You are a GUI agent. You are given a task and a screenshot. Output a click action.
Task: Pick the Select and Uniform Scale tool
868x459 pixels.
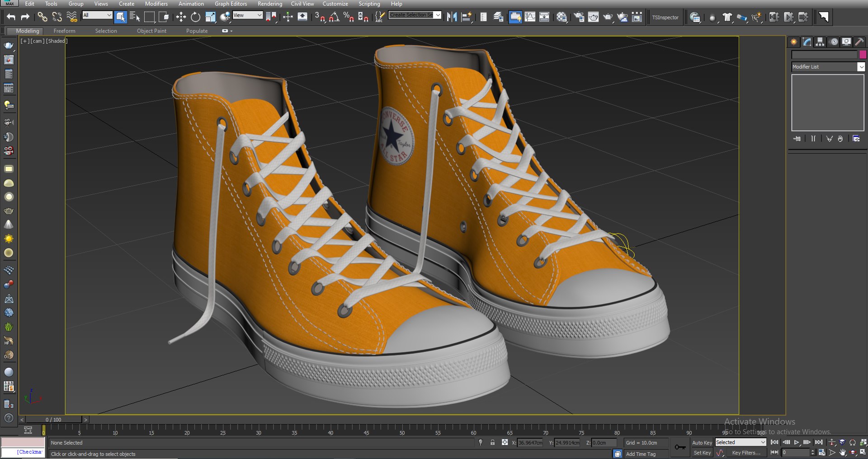pyautogui.click(x=210, y=17)
